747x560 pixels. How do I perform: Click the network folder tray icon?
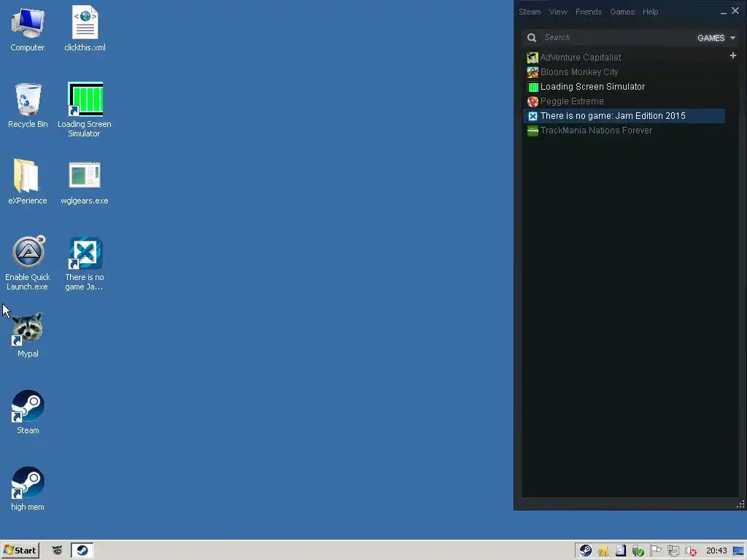(603, 551)
